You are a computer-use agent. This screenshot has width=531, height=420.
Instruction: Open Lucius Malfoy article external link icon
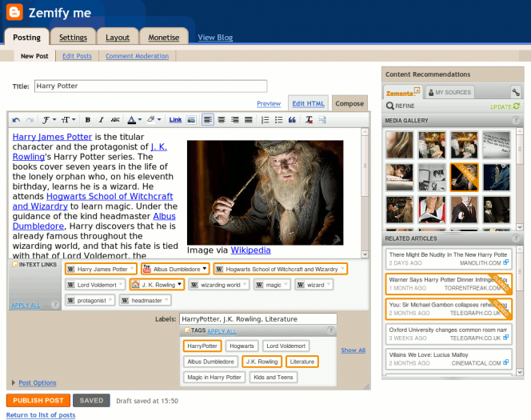point(505,362)
